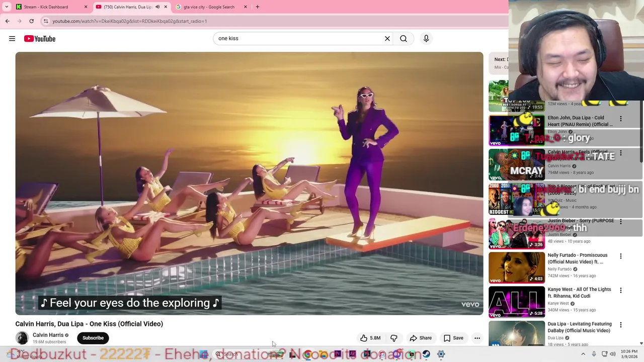Open volume control in system tray
This screenshot has width=644, height=362.
tap(613, 354)
